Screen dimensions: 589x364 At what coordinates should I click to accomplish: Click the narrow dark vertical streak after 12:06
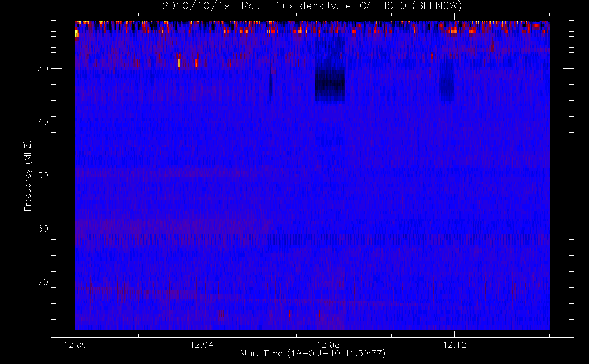[x=270, y=87]
